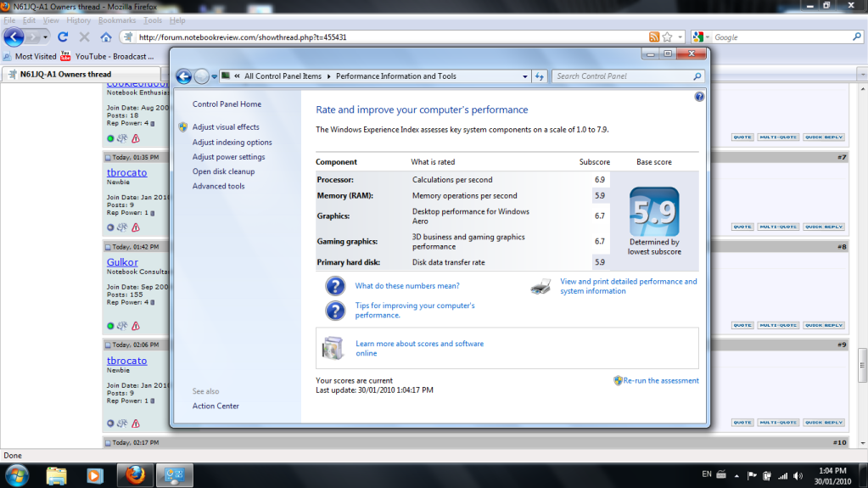
Task: Click the printer icon in performance panel
Action: coord(540,286)
